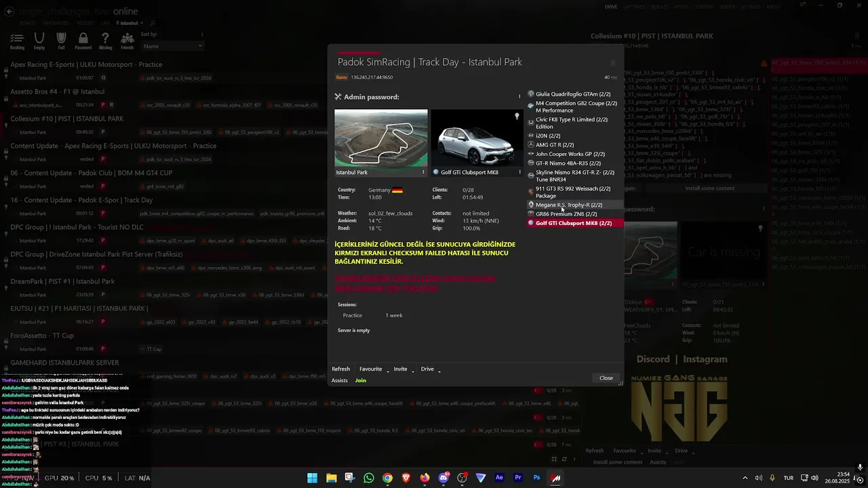Click the Content Manager icon in the taskbar

[x=555, y=478]
